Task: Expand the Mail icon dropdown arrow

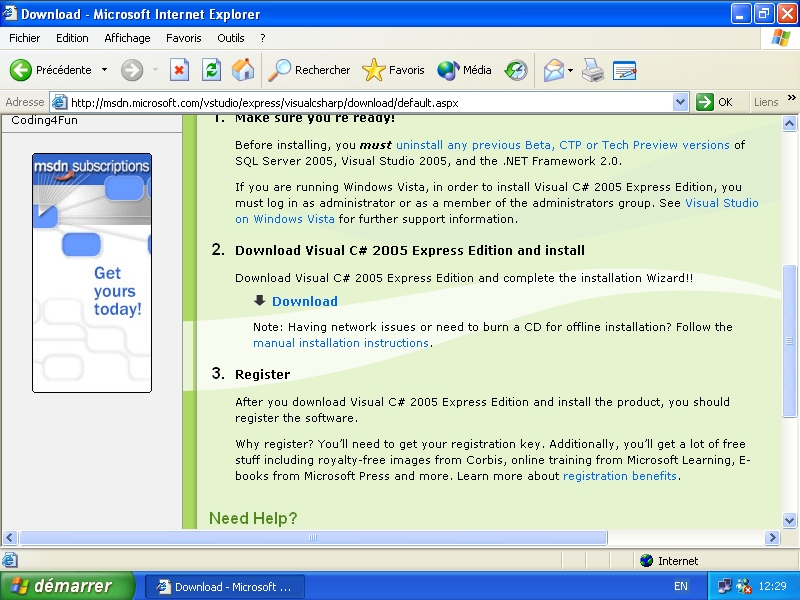Action: 570,70
